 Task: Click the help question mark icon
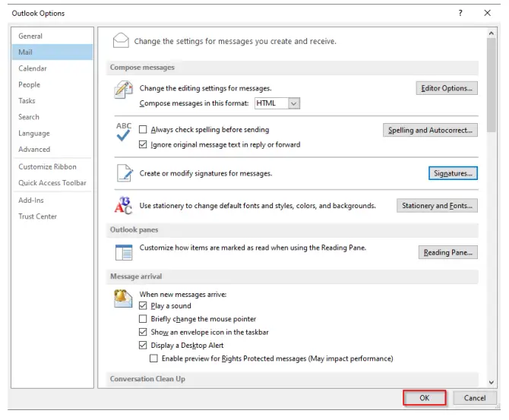[x=460, y=13]
